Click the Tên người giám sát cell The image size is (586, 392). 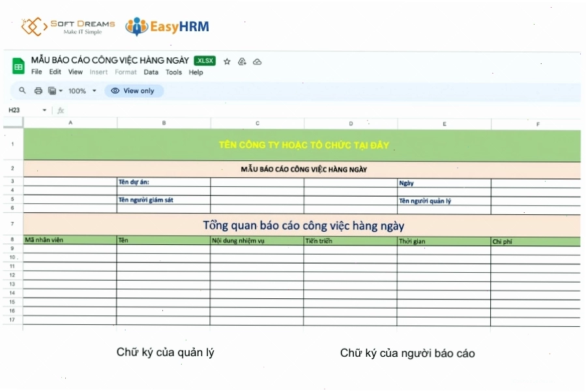tap(164, 200)
